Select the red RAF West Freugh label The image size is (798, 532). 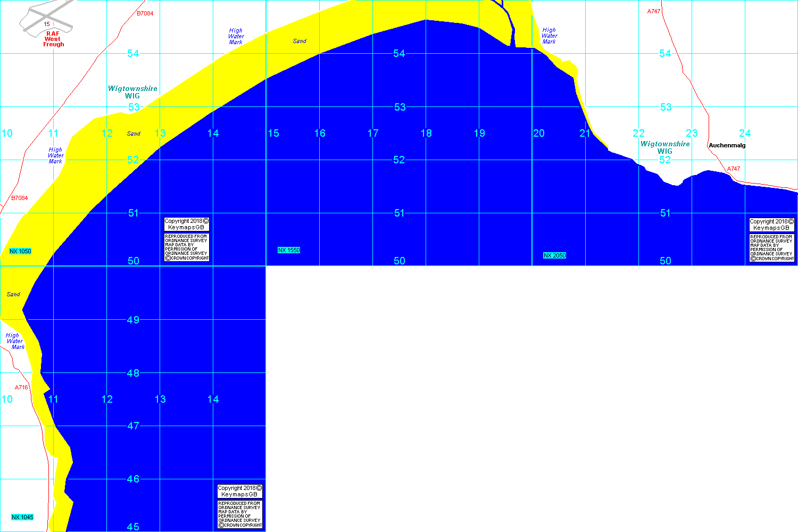point(53,39)
